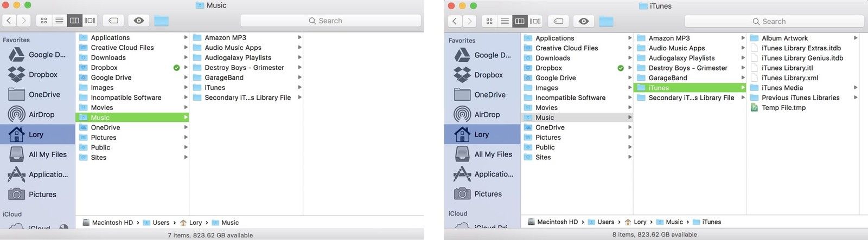Switch iTunes window to list view
The width and height of the screenshot is (868, 240).
click(x=505, y=21)
